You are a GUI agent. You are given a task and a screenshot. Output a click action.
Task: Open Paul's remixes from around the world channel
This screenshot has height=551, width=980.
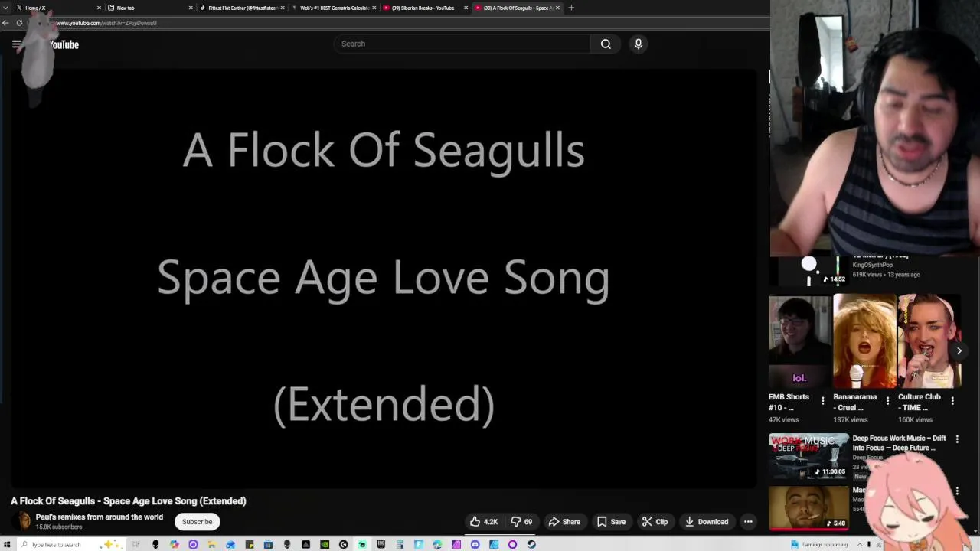[x=99, y=517]
